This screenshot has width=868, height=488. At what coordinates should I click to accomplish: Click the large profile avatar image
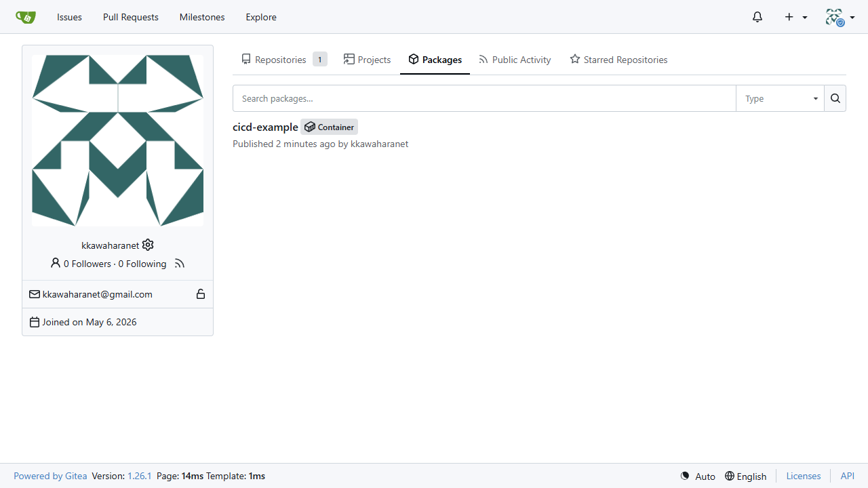click(x=118, y=141)
